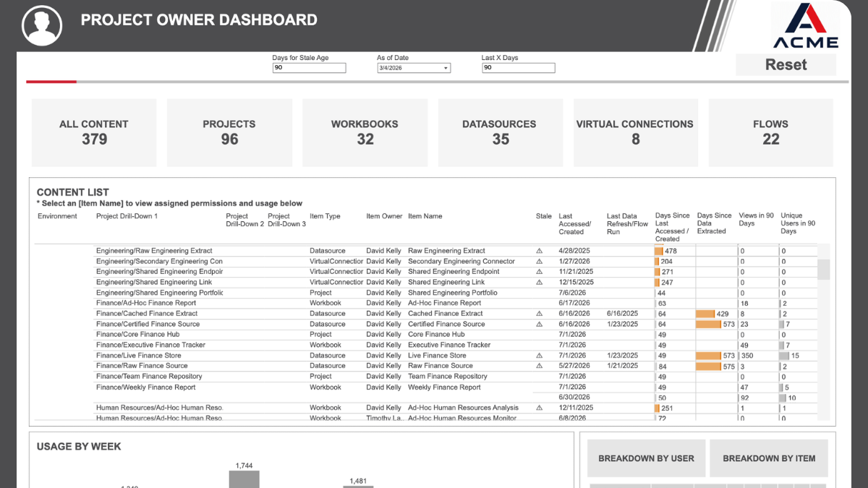Viewport: 868px width, 488px height.
Task: Click the Item Type column header
Action: (x=325, y=216)
